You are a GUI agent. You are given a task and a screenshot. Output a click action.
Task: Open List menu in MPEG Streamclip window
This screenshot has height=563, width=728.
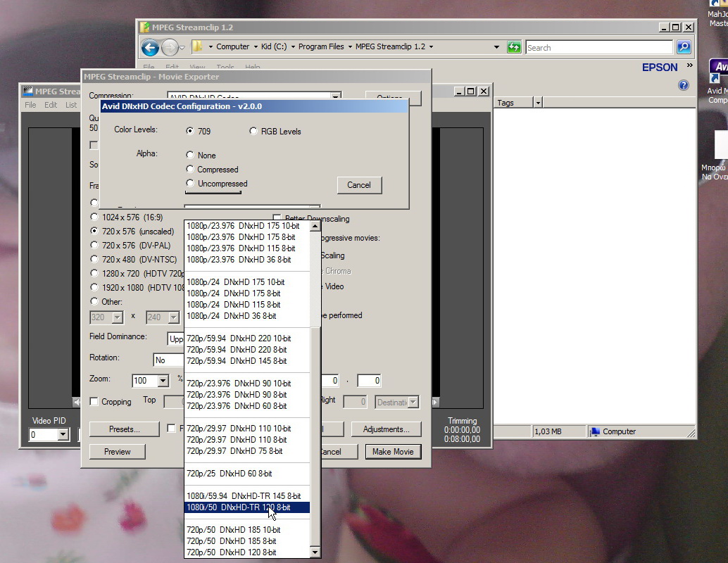[71, 105]
